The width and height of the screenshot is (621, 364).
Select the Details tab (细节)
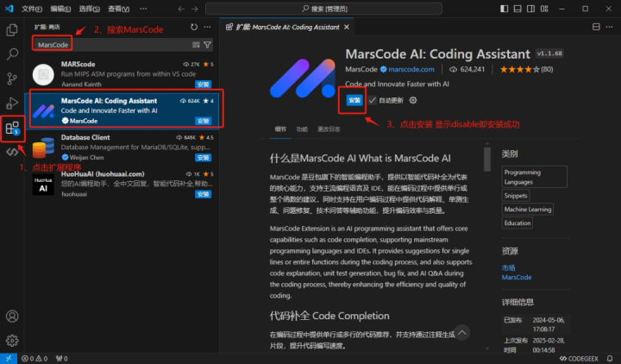click(280, 129)
